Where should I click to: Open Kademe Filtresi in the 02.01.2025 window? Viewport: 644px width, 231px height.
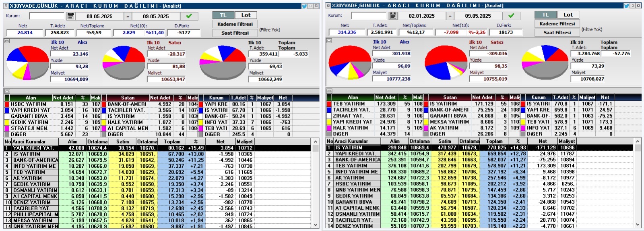(x=557, y=24)
